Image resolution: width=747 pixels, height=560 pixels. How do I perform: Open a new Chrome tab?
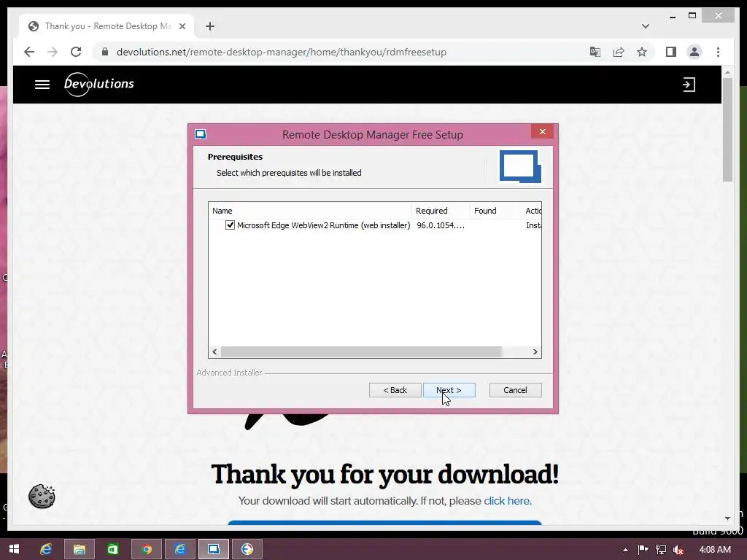210,26
